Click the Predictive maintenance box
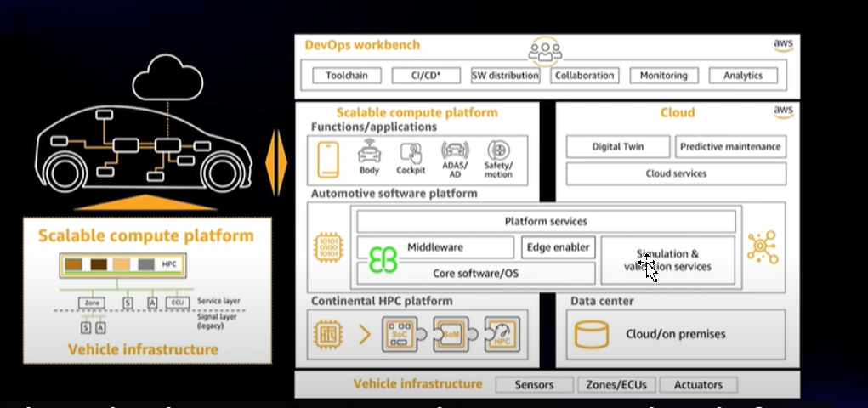868x408 pixels. click(x=730, y=146)
